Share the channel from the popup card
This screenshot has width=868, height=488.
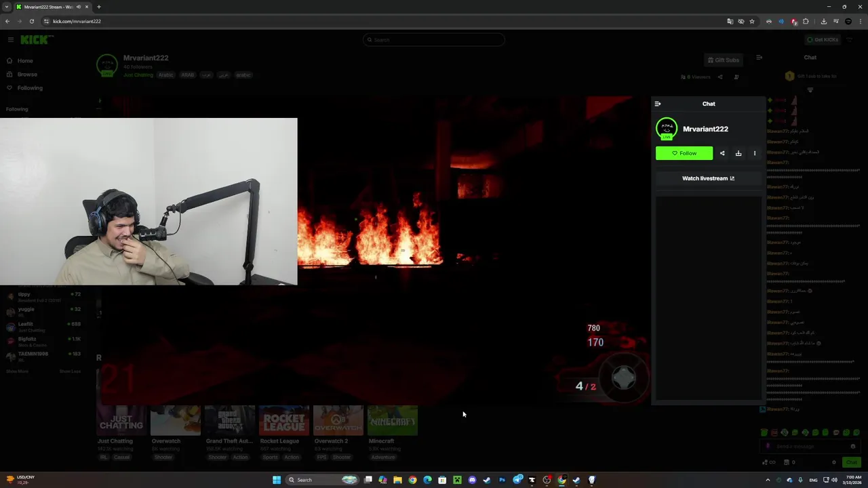pos(722,153)
